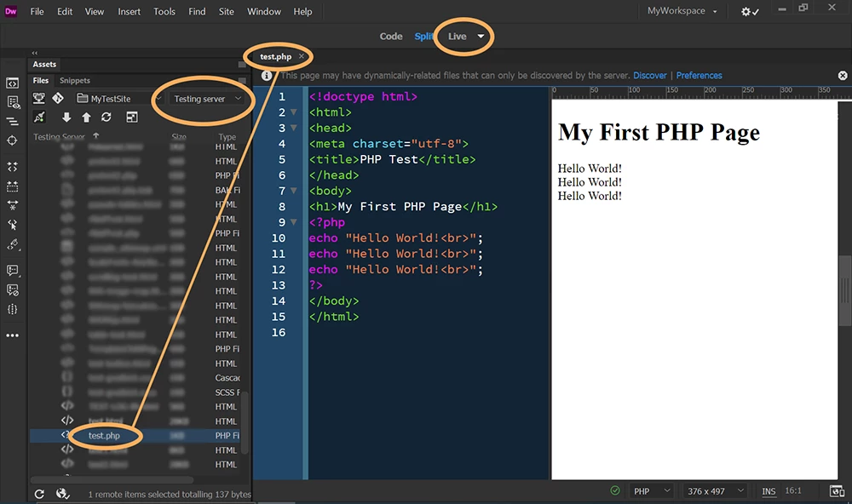Open the Site menu
Viewport: 852px width, 504px height.
(x=226, y=11)
